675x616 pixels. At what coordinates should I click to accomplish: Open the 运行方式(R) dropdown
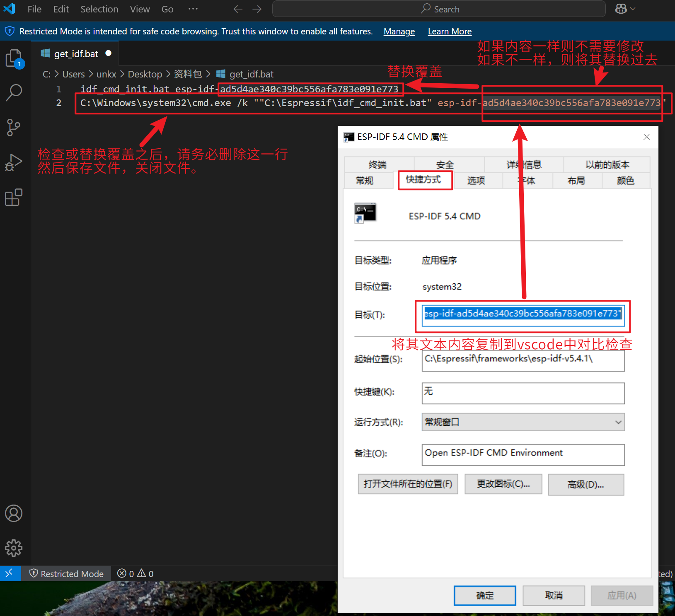click(x=523, y=422)
